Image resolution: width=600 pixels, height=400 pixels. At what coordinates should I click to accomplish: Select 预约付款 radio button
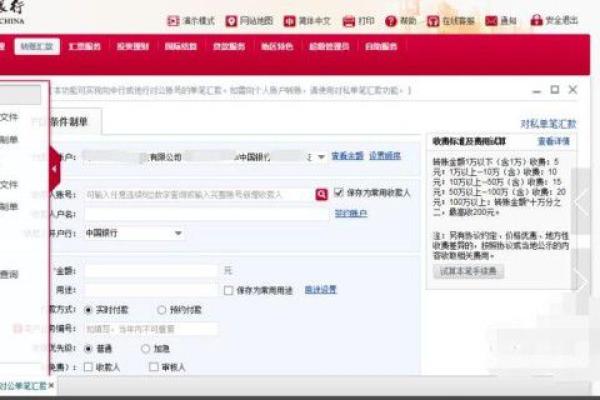[x=161, y=310]
